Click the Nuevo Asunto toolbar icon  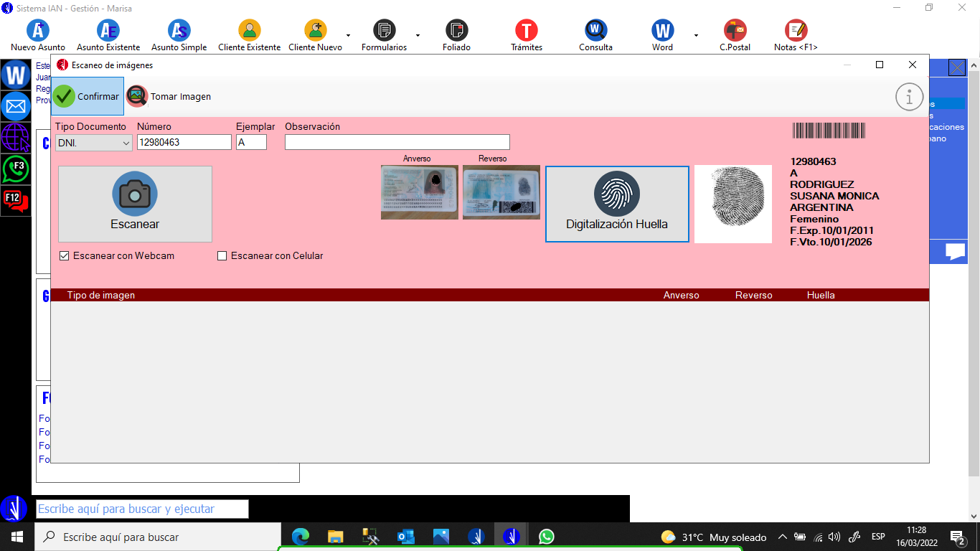click(38, 31)
